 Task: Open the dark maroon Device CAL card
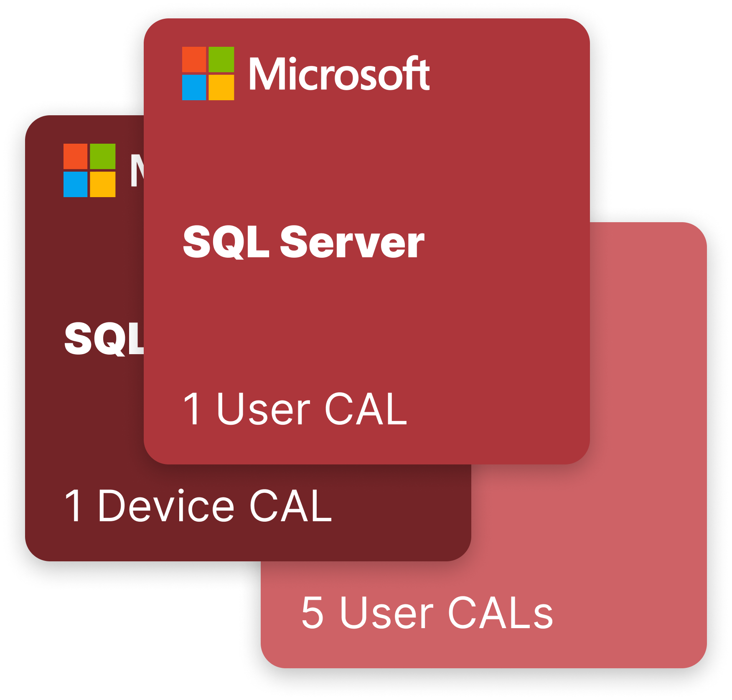(84, 418)
